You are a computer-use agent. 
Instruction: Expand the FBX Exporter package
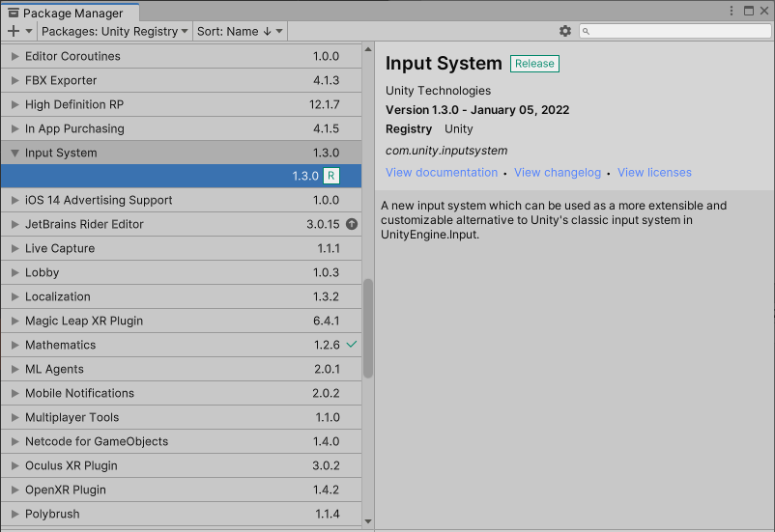tap(14, 80)
